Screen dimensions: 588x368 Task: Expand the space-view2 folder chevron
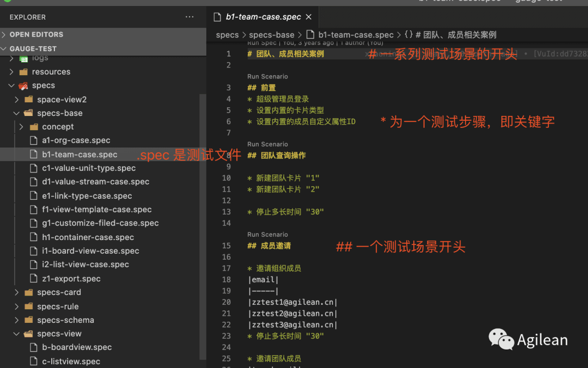click(x=16, y=100)
